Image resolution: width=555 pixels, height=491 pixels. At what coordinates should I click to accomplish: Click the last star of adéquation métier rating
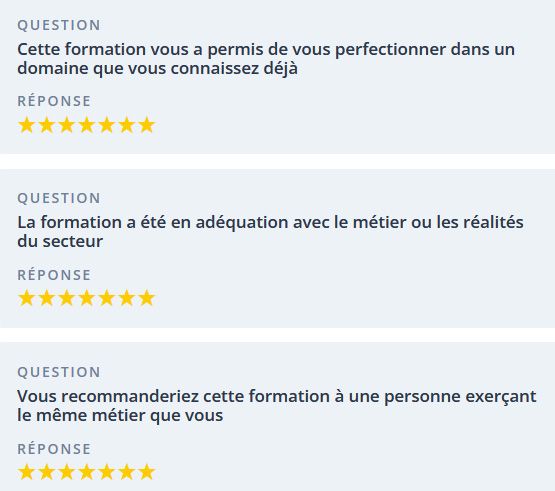pos(147,298)
